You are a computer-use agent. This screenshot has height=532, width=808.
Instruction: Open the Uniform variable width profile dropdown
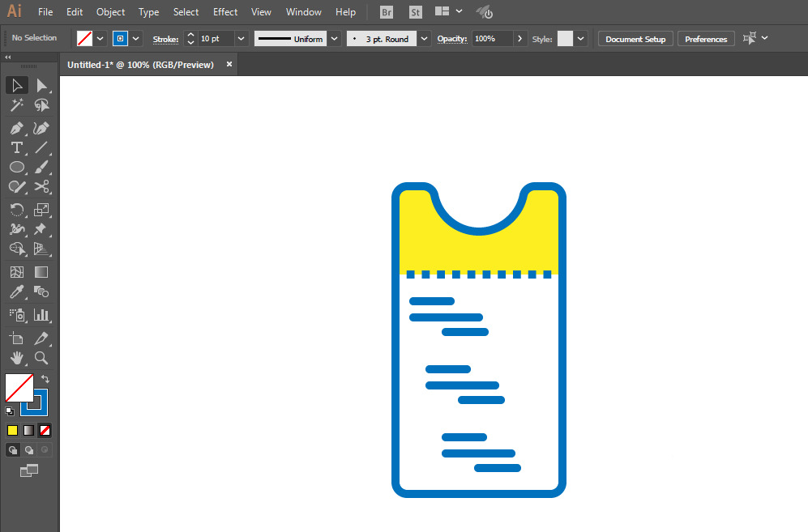tap(334, 39)
